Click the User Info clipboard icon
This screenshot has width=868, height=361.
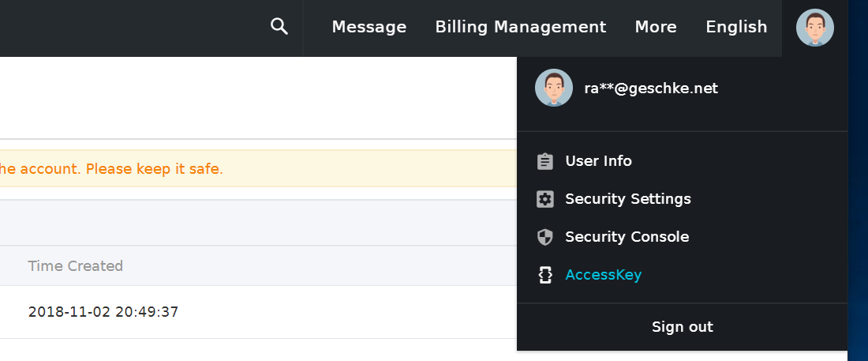point(545,161)
